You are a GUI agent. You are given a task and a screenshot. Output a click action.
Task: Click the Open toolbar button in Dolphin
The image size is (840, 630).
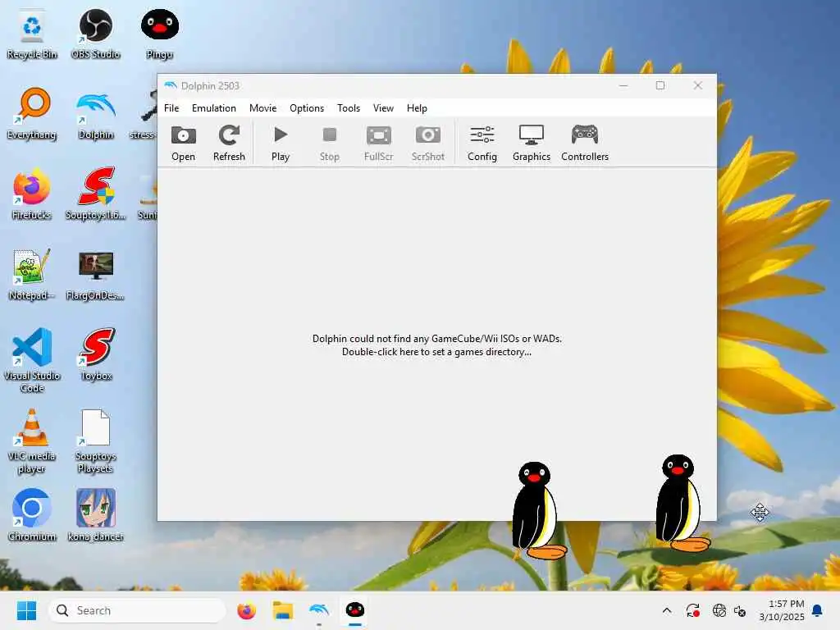click(183, 143)
